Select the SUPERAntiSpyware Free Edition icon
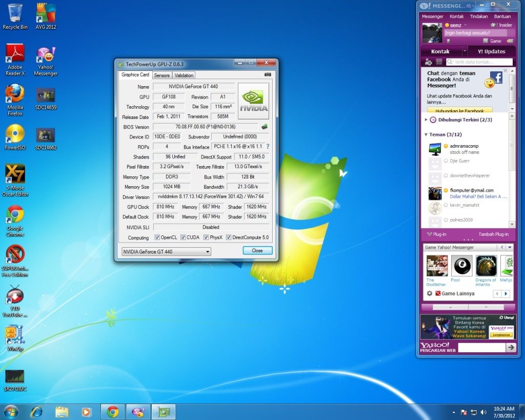Viewport: 525px width, 420px height. (15, 261)
